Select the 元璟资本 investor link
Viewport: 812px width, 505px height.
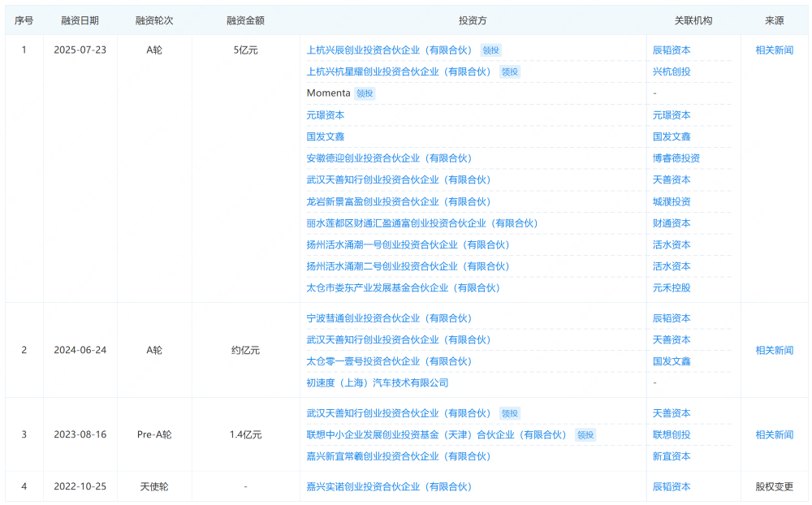click(x=326, y=114)
